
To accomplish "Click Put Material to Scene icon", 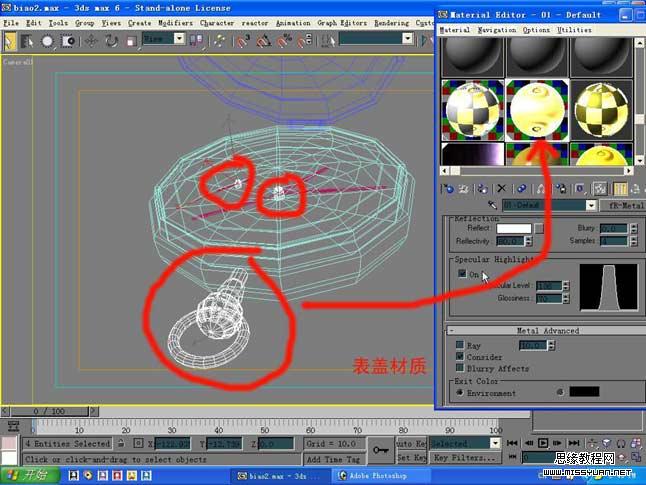I will tap(464, 189).
